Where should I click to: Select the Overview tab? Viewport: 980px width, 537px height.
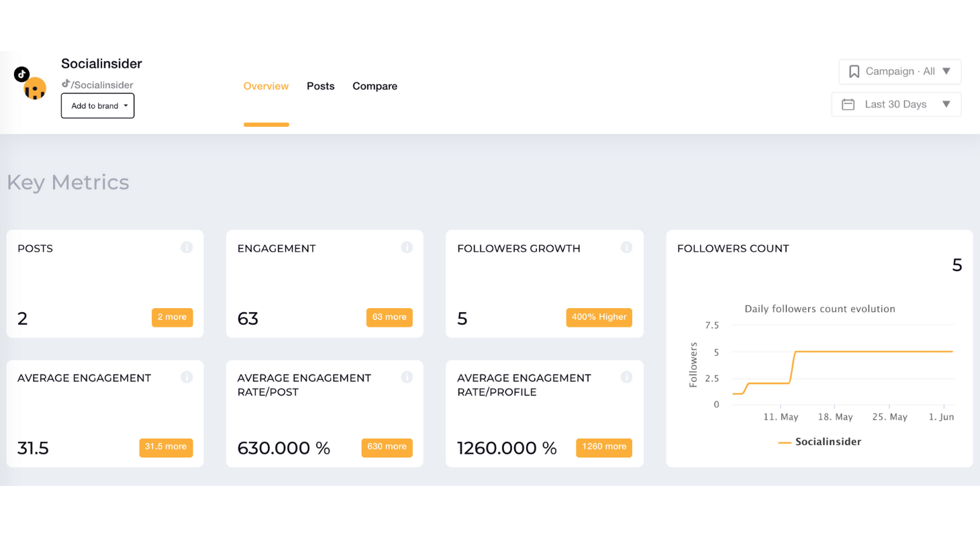(266, 86)
